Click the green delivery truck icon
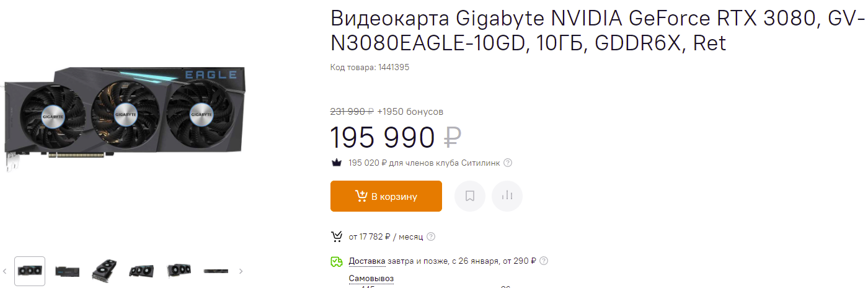This screenshot has width=868, height=288. (x=337, y=261)
